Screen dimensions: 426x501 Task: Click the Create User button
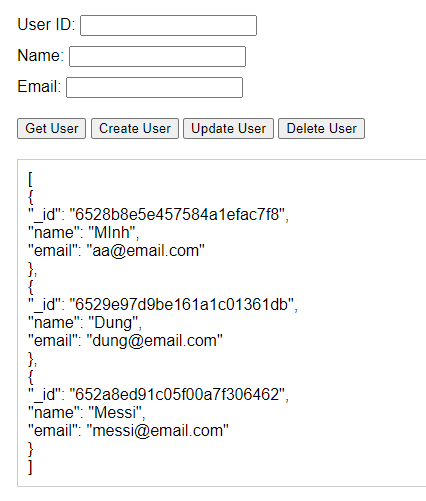coord(135,128)
